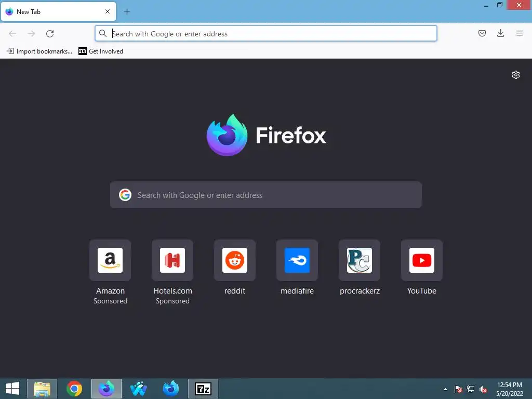Open the Hotels.com sponsored shortcut tile
532x399 pixels.
[x=172, y=260]
